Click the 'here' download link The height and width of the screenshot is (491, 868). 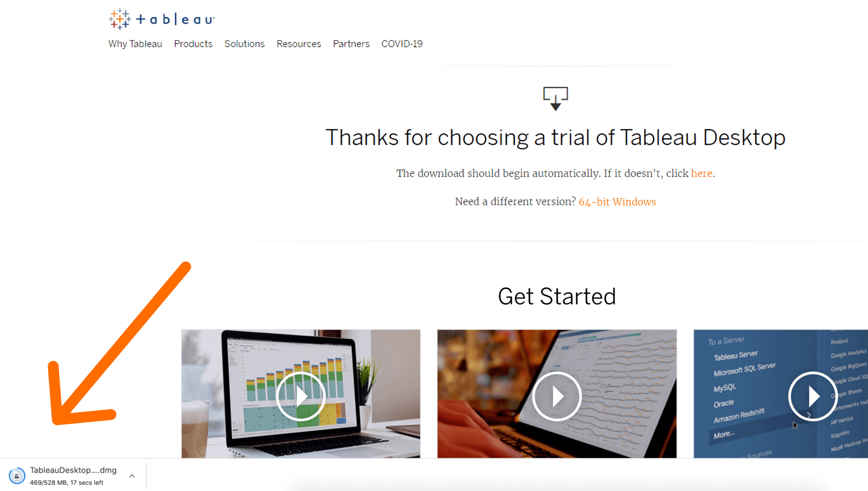click(701, 173)
